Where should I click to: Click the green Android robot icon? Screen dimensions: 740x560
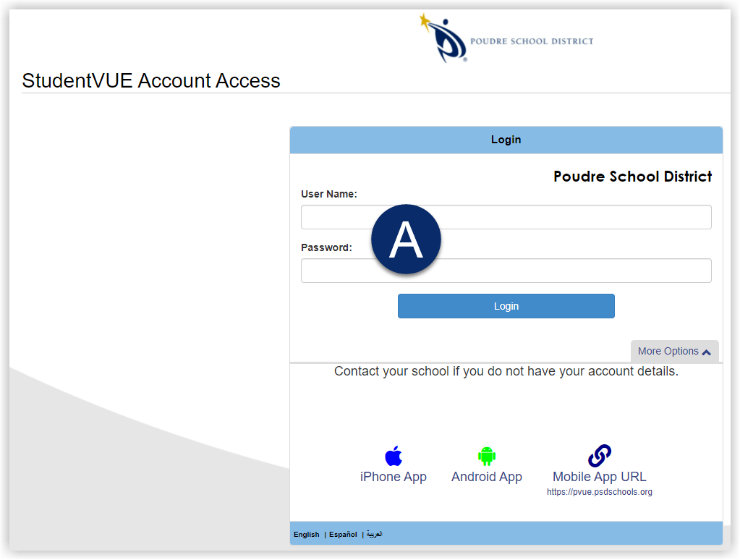click(x=487, y=456)
